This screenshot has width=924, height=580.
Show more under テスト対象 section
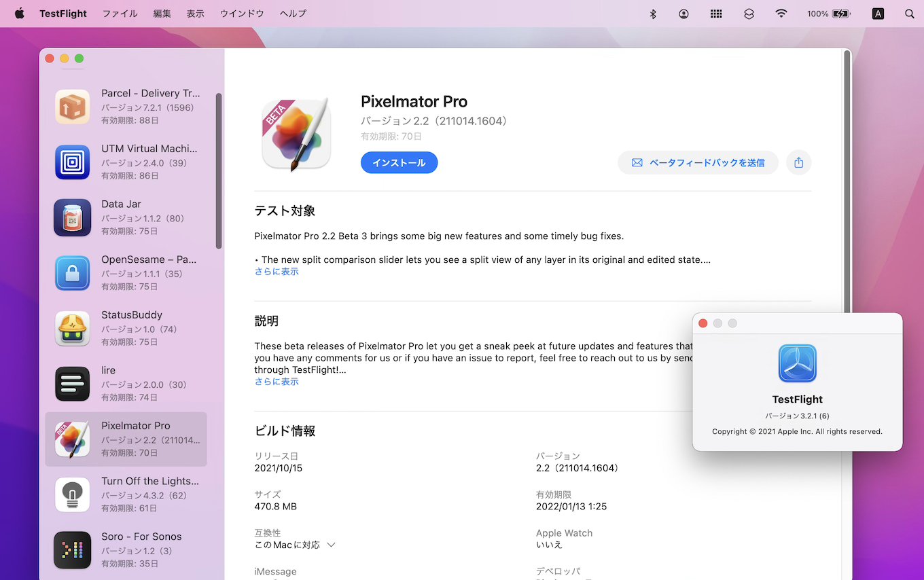(x=277, y=272)
